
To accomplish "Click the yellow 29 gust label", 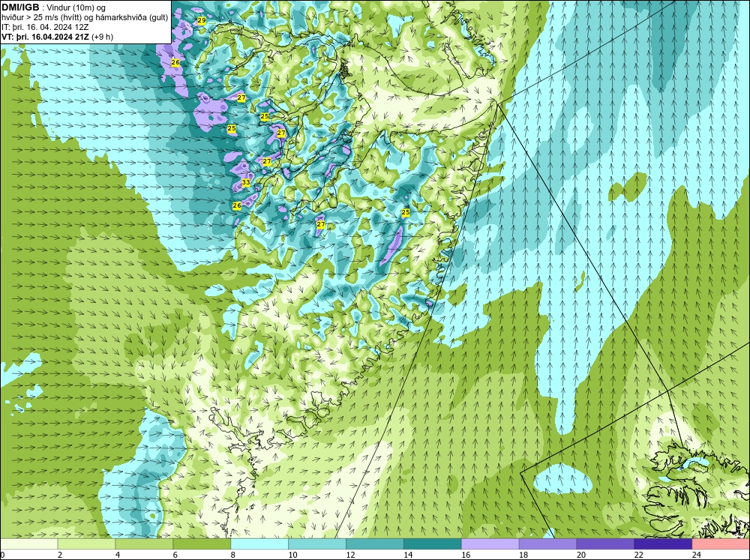I will tap(201, 20).
